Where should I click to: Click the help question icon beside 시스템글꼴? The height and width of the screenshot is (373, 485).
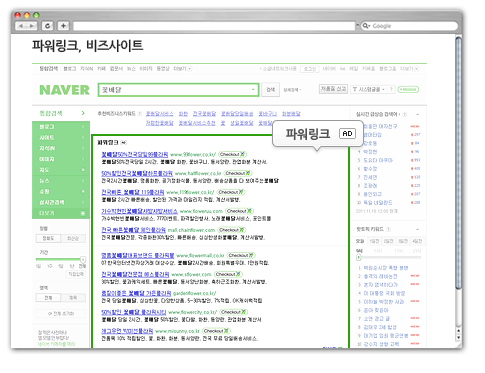pos(391,89)
